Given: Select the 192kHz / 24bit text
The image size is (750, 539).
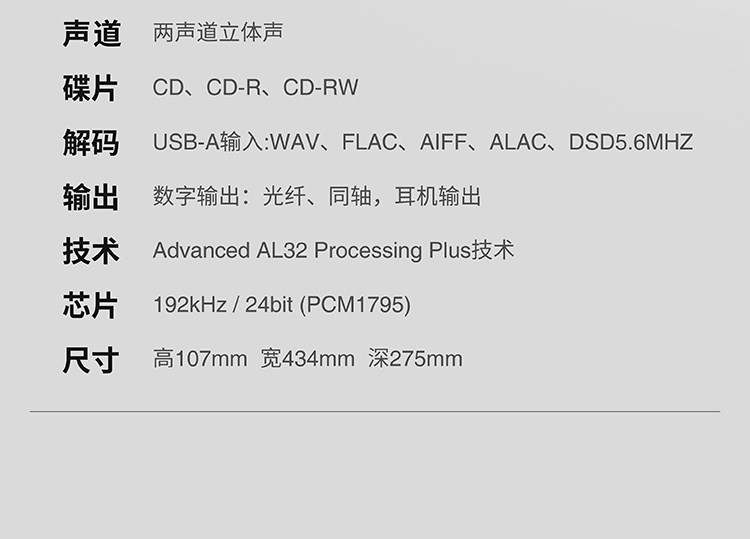Looking at the screenshot, I should pyautogui.click(x=223, y=305).
